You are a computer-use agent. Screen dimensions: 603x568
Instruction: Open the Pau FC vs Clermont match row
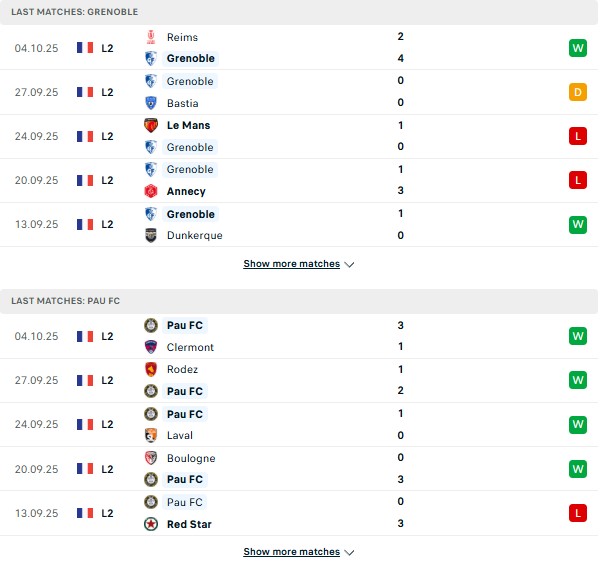tap(300, 336)
